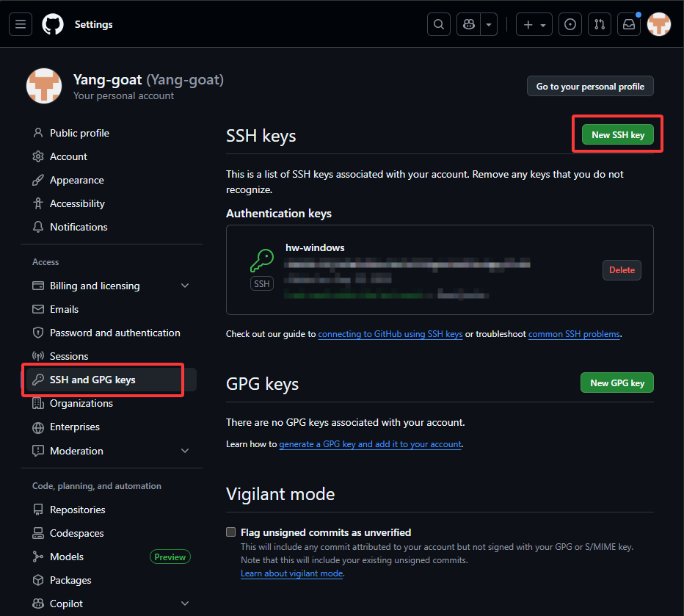The image size is (684, 616).
Task: Select SSH and GPG keys menu item
Action: point(92,380)
